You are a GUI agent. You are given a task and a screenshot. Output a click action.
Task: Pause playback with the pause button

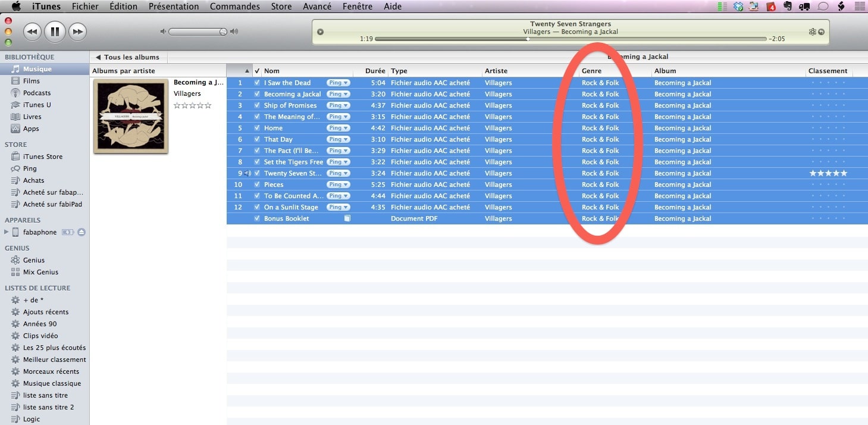pos(55,32)
